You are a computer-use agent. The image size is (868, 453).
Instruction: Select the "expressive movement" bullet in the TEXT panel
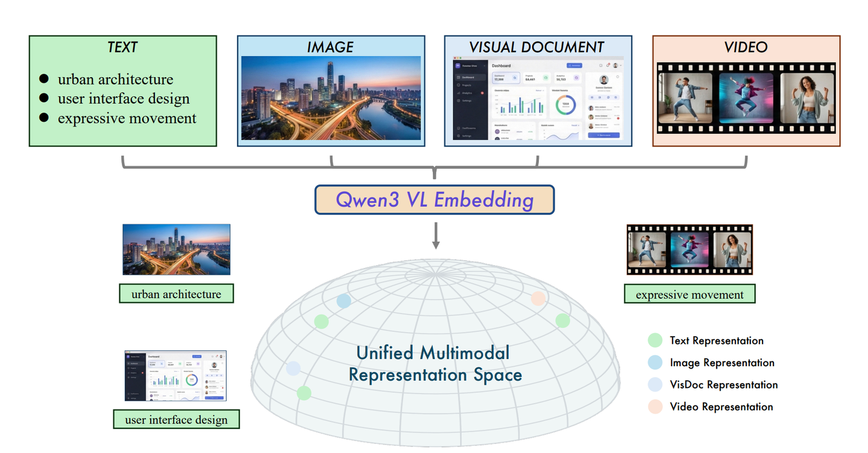[x=127, y=118]
